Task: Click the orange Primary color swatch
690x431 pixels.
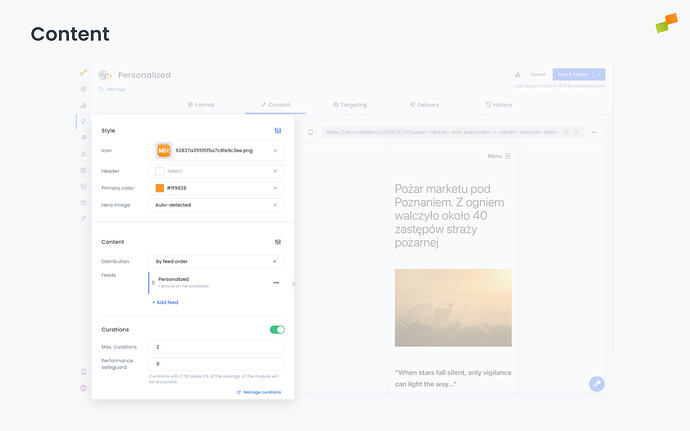Action: (160, 188)
